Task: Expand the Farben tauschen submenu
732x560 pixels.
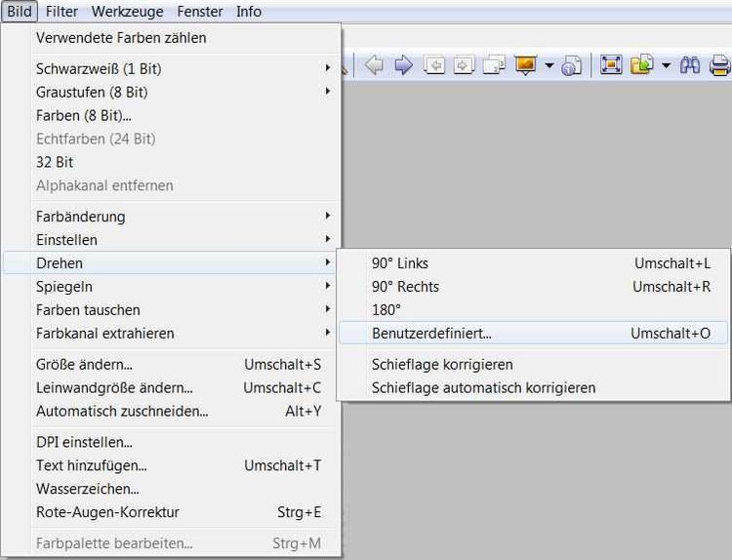Action: tap(171, 310)
